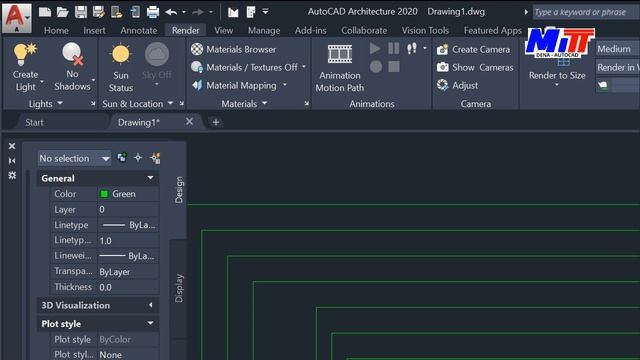Open the View ribbon tab
Screen dimensions: 640x360
224,30
